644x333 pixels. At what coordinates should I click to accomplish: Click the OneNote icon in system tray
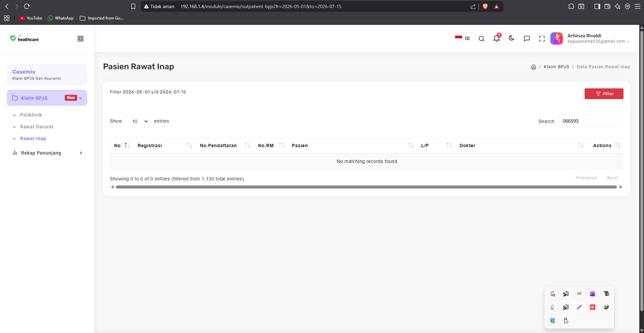click(593, 294)
